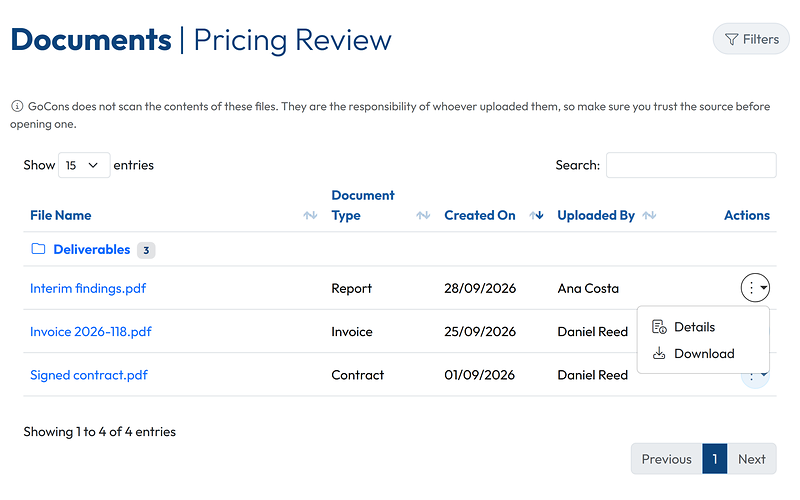Go to the Next page
800x500 pixels.
pyautogui.click(x=752, y=459)
